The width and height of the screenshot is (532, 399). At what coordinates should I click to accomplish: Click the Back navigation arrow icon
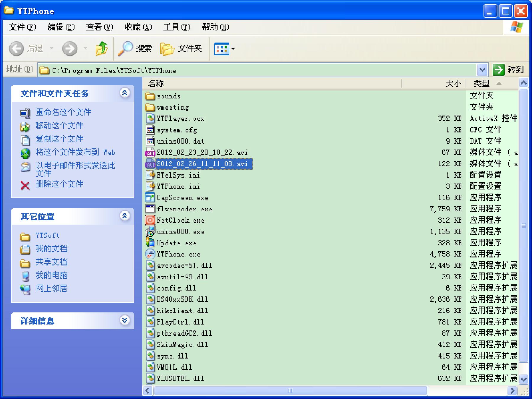[x=16, y=48]
